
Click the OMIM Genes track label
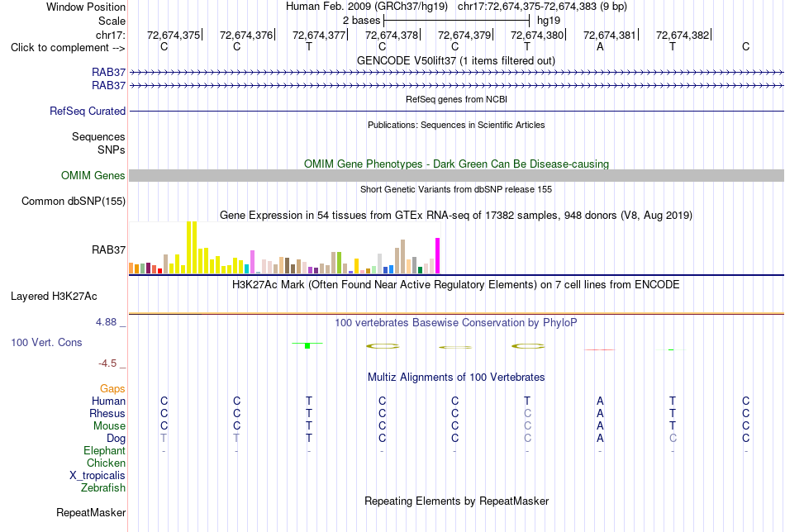tap(93, 176)
